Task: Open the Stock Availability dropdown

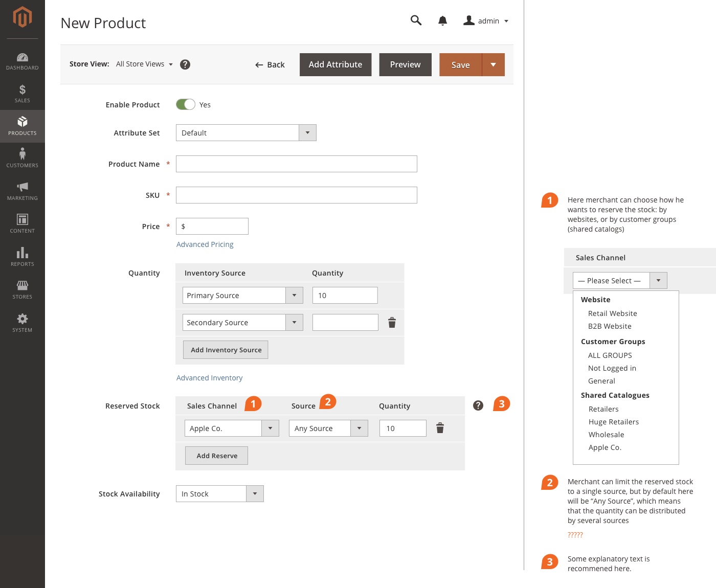Action: coord(255,494)
